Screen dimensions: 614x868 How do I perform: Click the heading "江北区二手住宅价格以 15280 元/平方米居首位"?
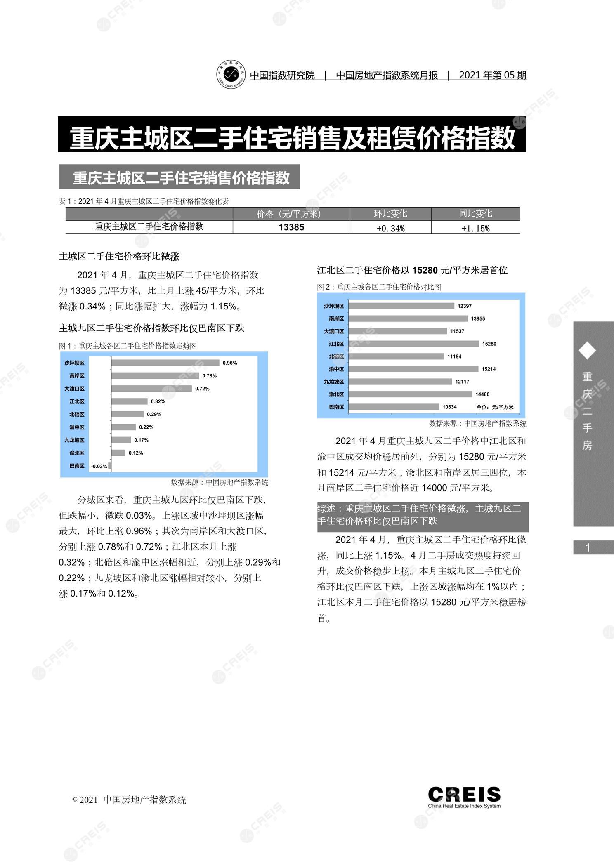pyautogui.click(x=412, y=270)
